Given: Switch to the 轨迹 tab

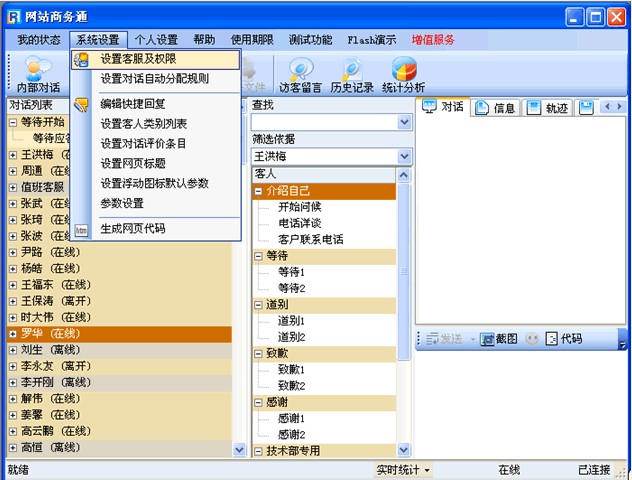Looking at the screenshot, I should click(548, 108).
